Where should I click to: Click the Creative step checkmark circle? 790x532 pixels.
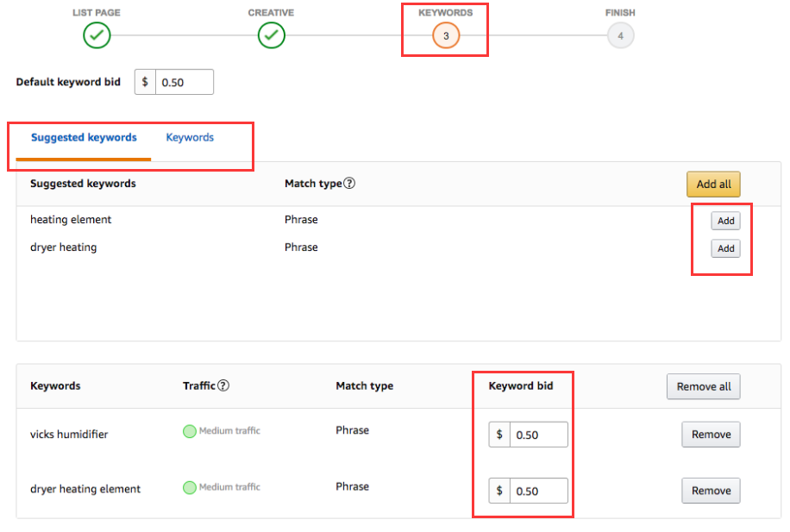click(x=271, y=35)
